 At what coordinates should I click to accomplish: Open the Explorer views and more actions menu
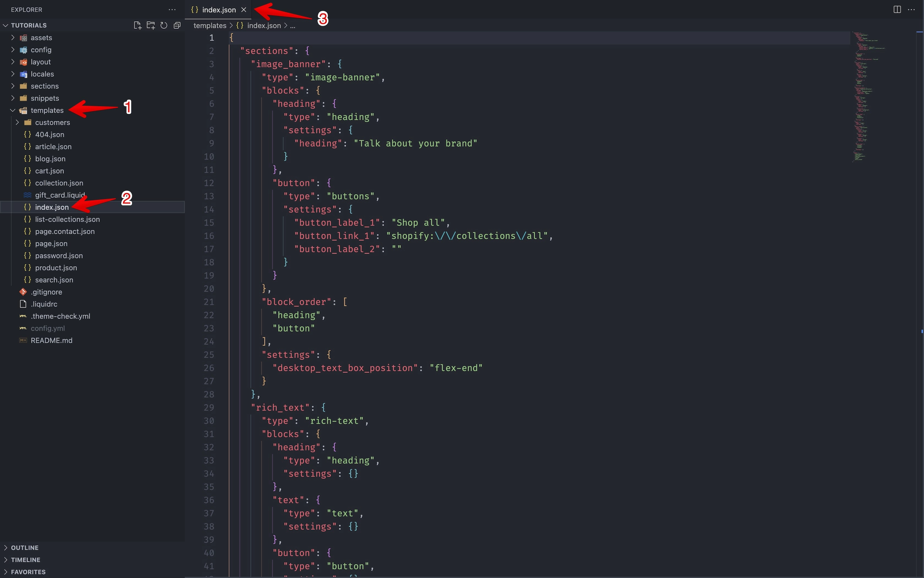coord(172,10)
